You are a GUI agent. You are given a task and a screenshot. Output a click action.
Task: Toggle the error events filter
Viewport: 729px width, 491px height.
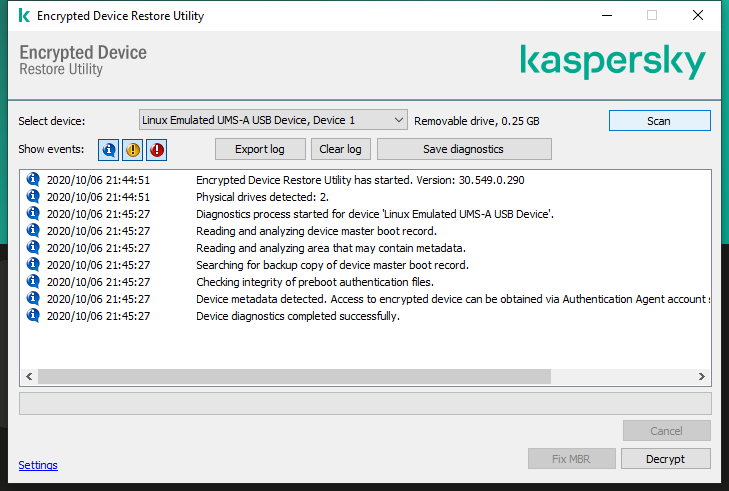tap(157, 150)
